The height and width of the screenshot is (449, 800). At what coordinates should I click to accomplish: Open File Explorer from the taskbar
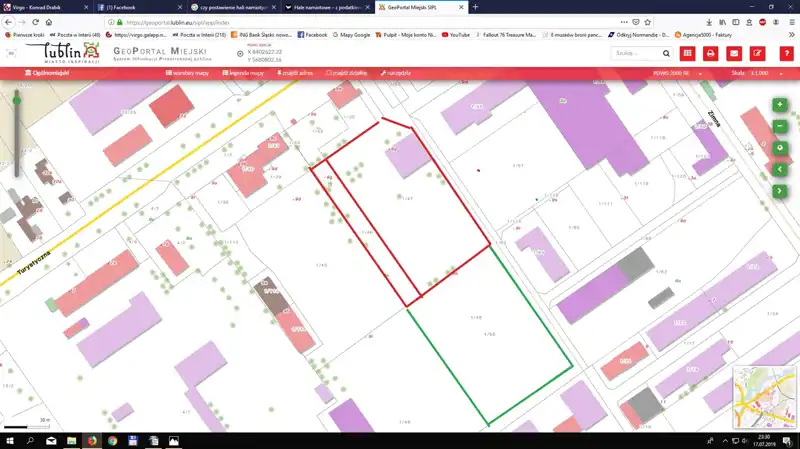click(x=71, y=441)
